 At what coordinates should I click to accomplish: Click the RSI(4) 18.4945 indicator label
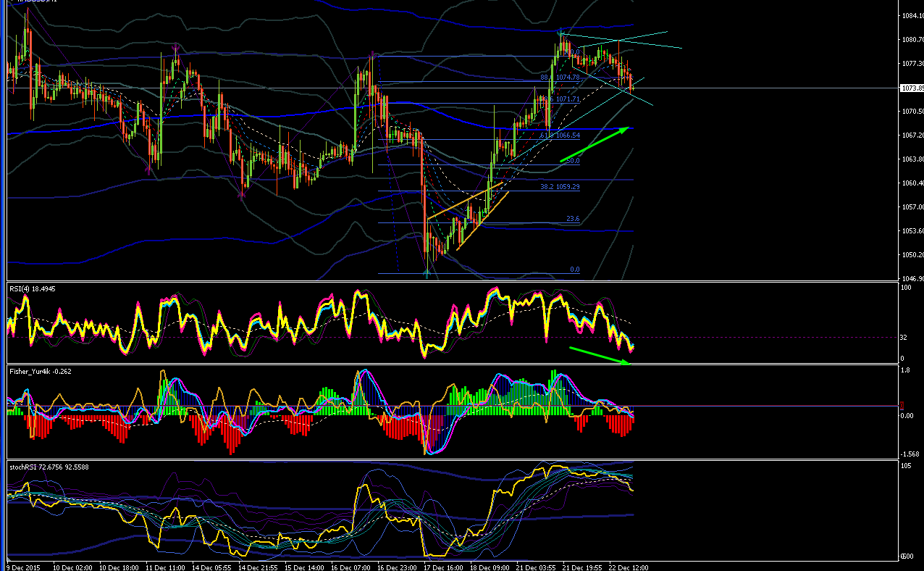pyautogui.click(x=33, y=289)
